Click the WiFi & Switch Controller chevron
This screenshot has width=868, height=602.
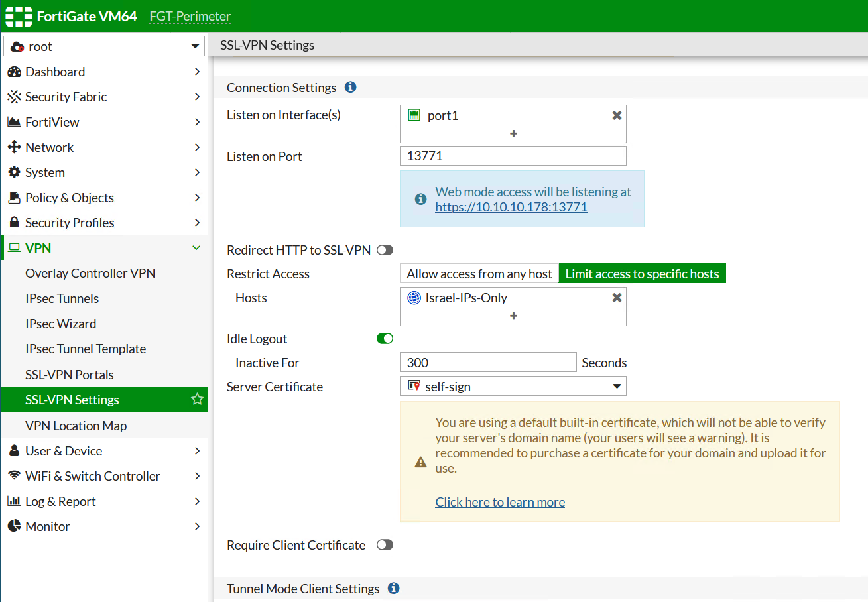(197, 476)
